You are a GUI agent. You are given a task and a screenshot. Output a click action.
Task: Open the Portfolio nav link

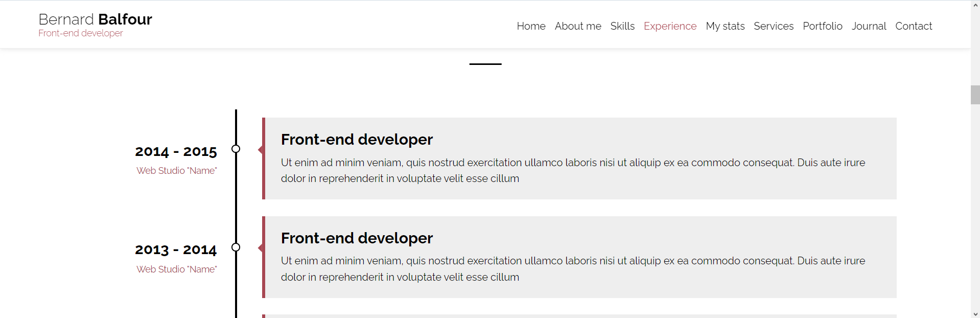822,26
